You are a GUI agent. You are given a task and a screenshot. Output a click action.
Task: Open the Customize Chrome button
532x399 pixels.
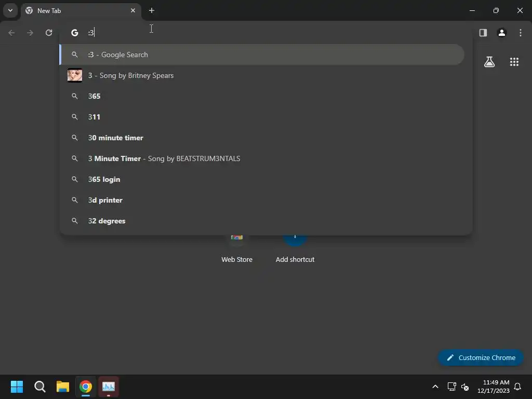coord(481,357)
